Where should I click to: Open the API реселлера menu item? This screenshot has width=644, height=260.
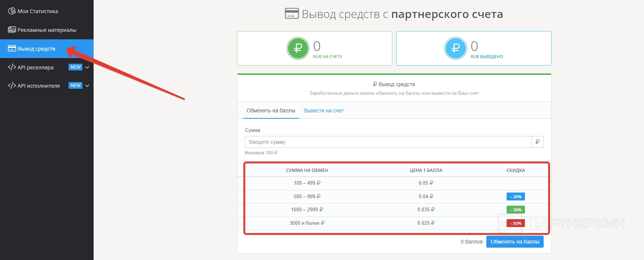pyautogui.click(x=47, y=67)
